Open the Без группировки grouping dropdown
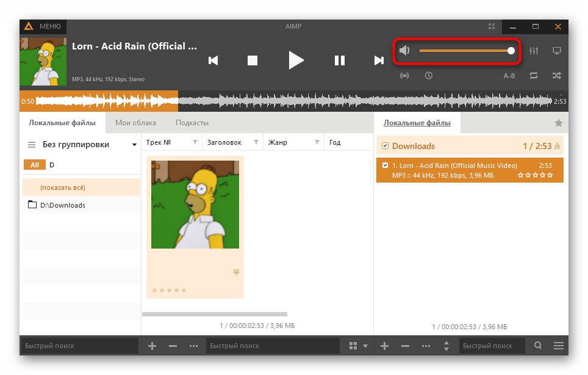This screenshot has height=375, width=588. tap(88, 145)
